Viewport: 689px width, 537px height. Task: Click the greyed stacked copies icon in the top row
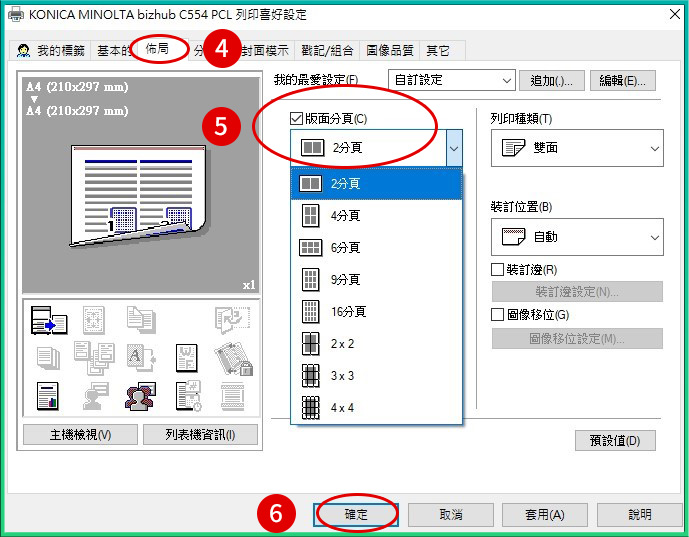pos(141,319)
